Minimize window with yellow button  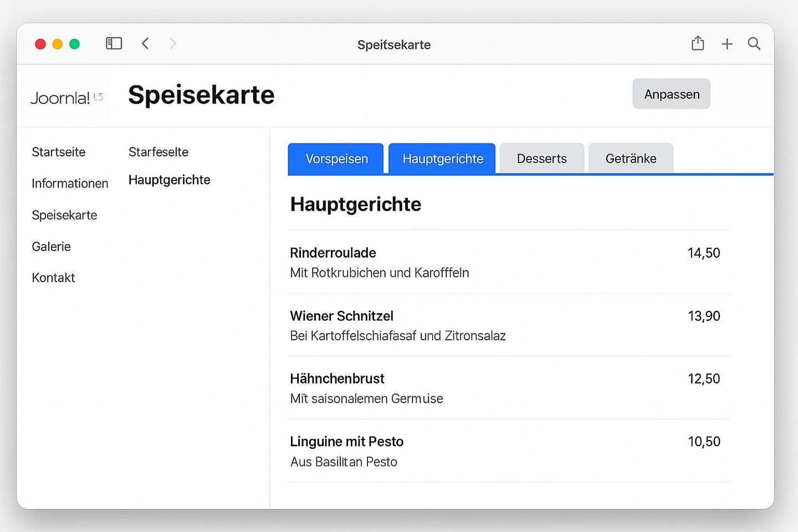(x=58, y=44)
